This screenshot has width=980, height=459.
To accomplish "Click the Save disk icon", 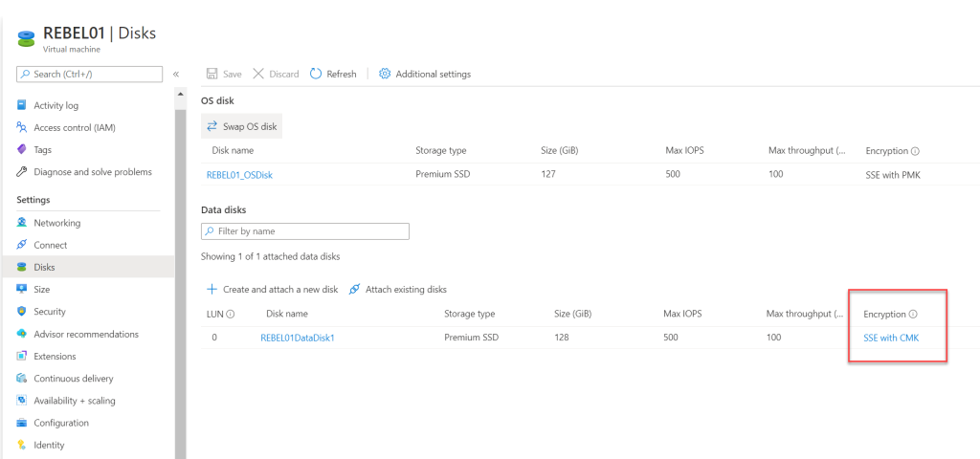I will pos(212,74).
